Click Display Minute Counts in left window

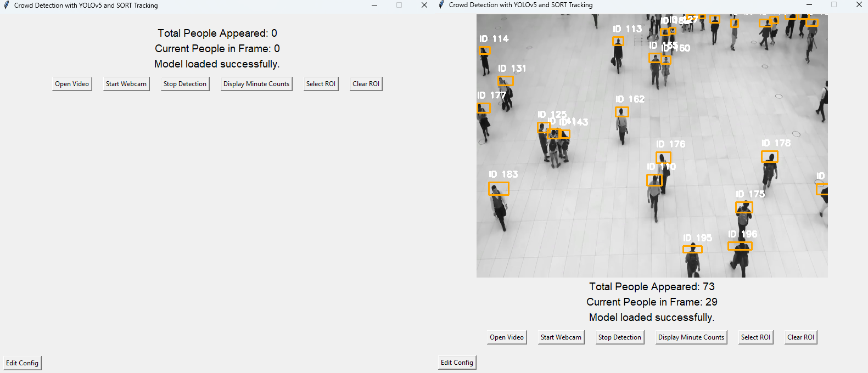[x=256, y=84]
